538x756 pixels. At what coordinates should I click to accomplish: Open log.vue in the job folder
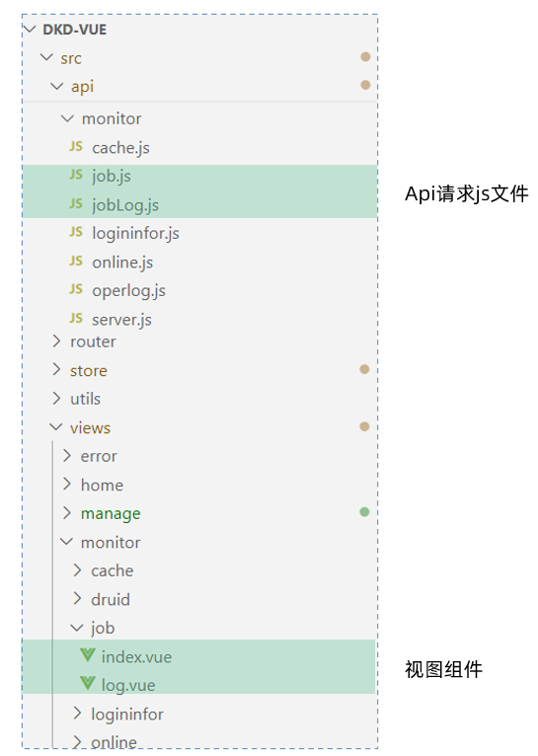(x=127, y=685)
